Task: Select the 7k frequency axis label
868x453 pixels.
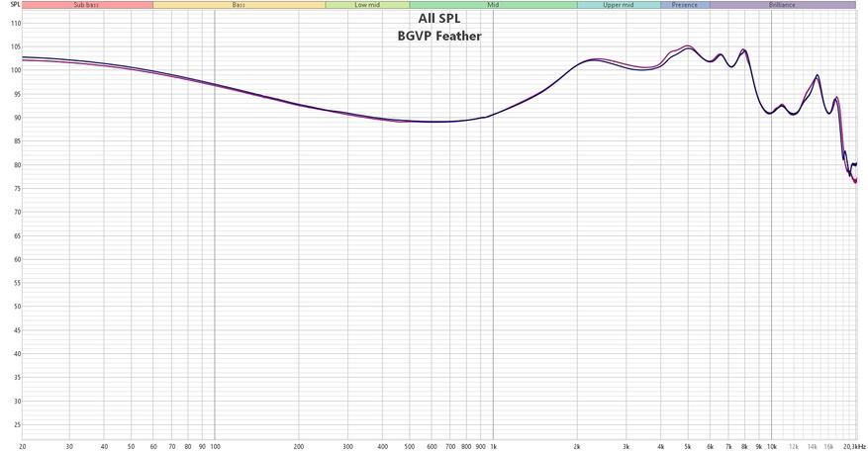Action: coord(729,446)
